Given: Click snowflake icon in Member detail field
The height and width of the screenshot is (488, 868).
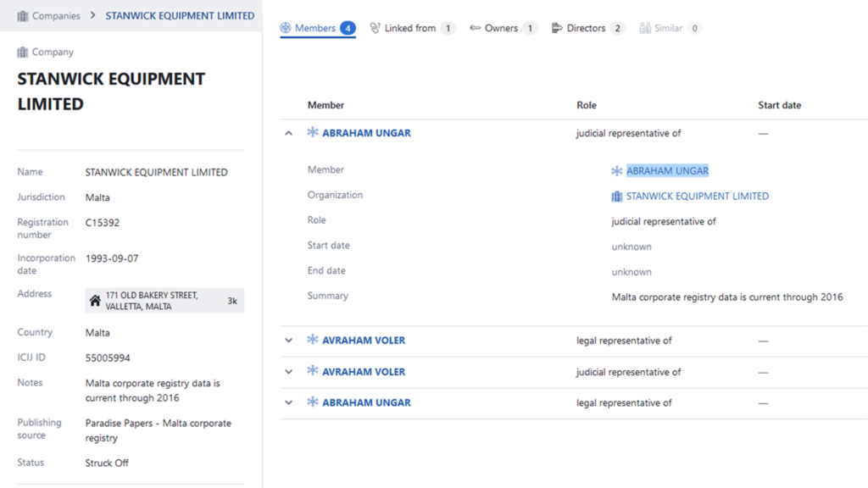Looking at the screenshot, I should 617,171.
